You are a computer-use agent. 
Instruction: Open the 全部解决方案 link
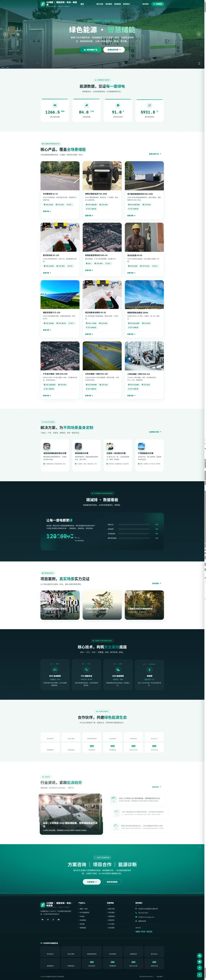(x=155, y=432)
